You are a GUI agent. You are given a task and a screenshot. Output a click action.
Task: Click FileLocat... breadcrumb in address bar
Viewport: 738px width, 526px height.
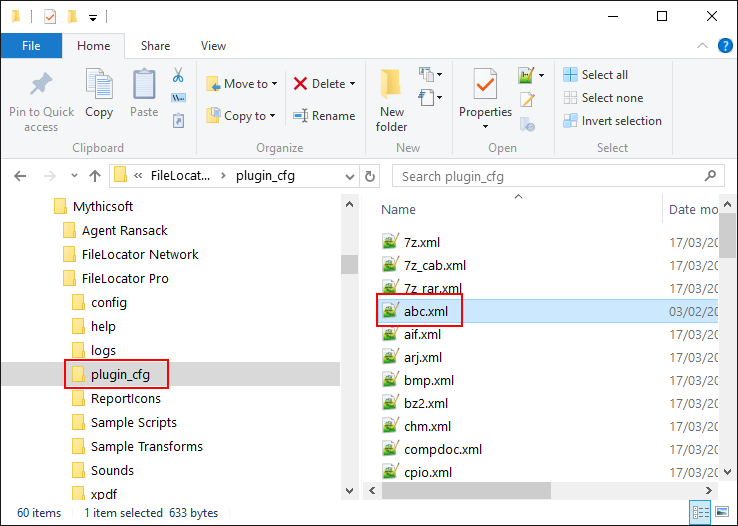pyautogui.click(x=180, y=176)
